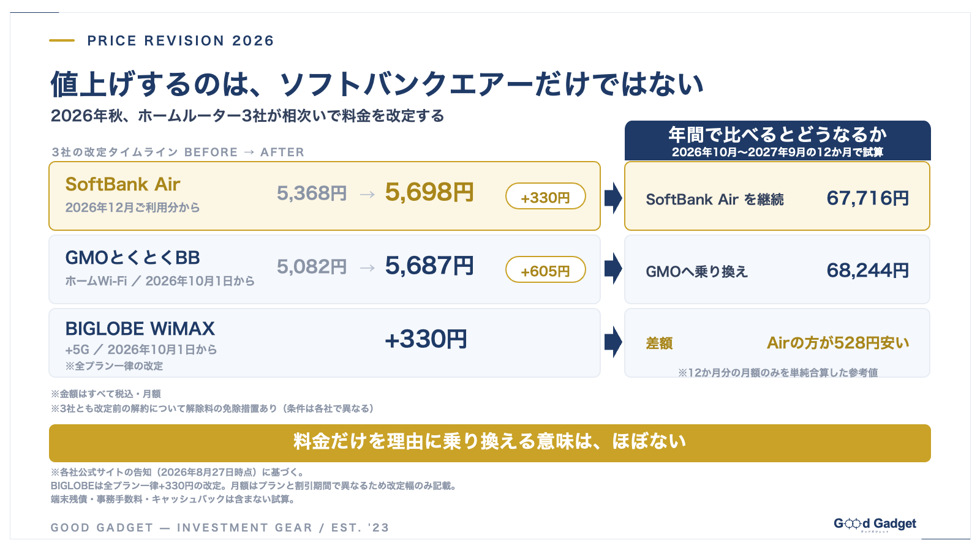Viewport: 980px width, 551px height.
Task: Click the BIGLOBE WiMAX name
Action: (140, 329)
